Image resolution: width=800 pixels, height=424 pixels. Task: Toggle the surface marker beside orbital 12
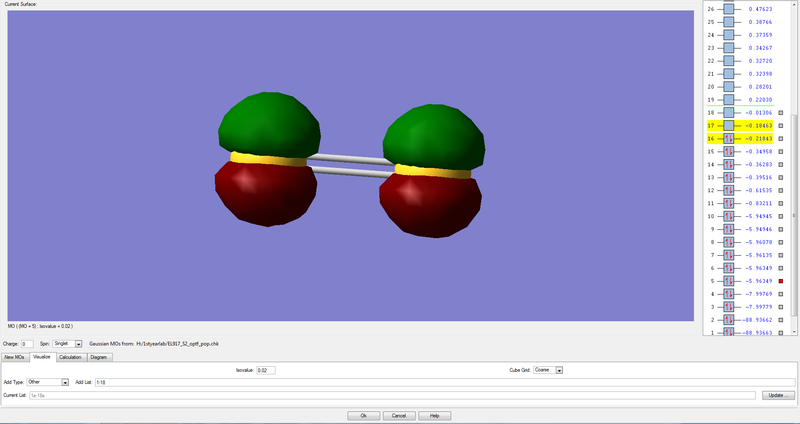click(781, 190)
